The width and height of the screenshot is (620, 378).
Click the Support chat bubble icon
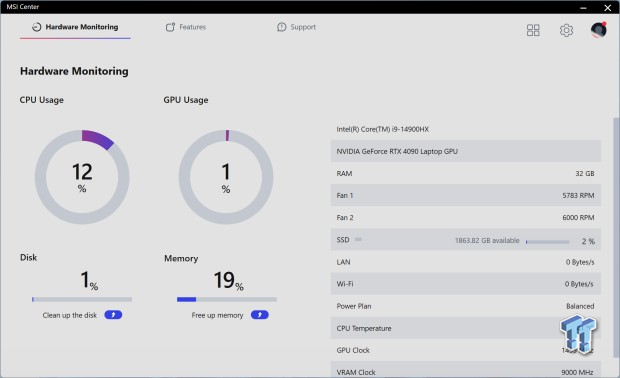coord(282,27)
